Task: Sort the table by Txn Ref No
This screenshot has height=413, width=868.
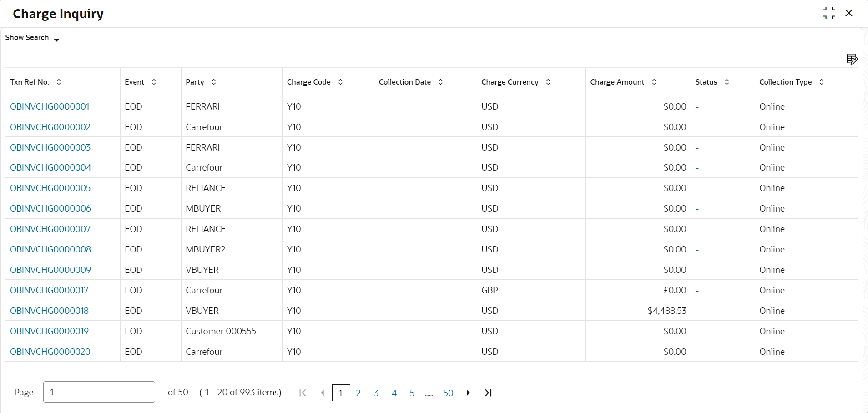Action: pyautogui.click(x=59, y=82)
